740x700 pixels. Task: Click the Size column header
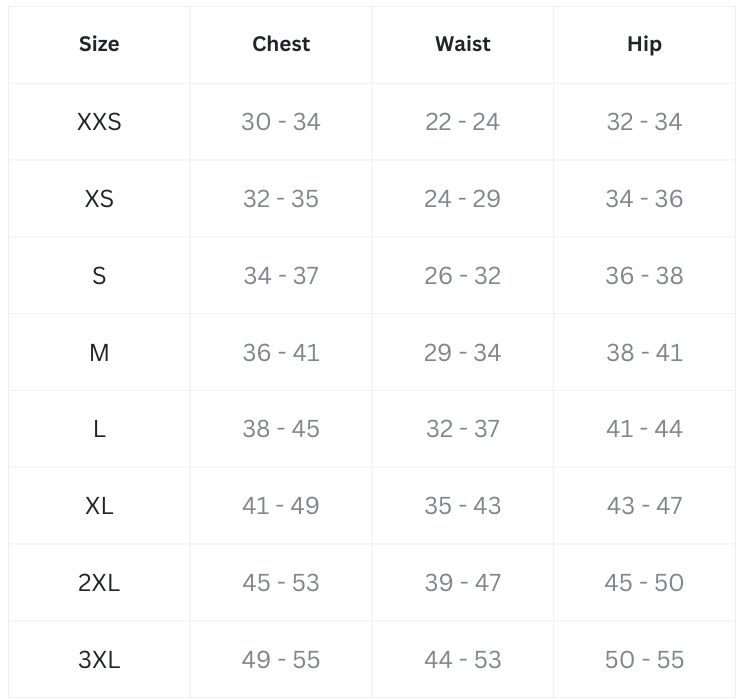point(99,44)
